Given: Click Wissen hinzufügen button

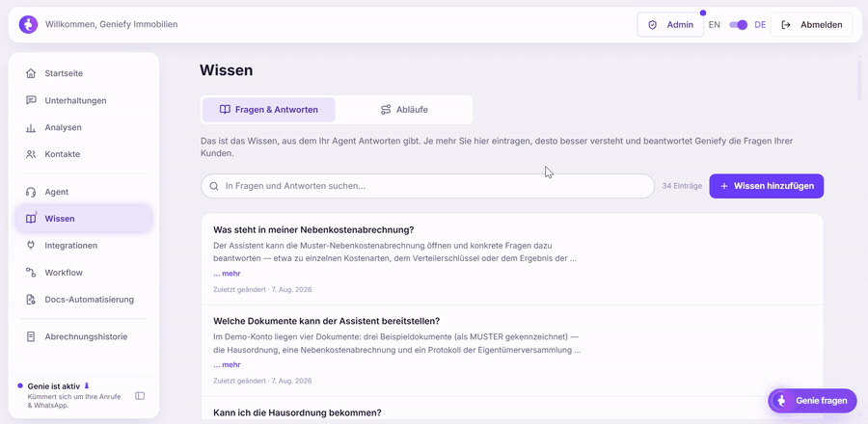Looking at the screenshot, I should point(766,186).
